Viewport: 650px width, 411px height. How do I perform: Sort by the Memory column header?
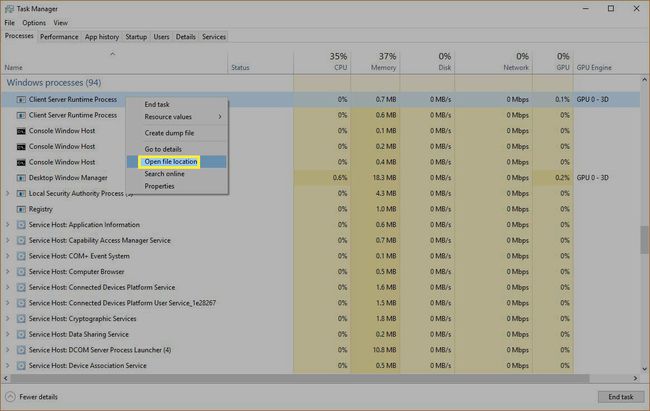tap(375, 61)
